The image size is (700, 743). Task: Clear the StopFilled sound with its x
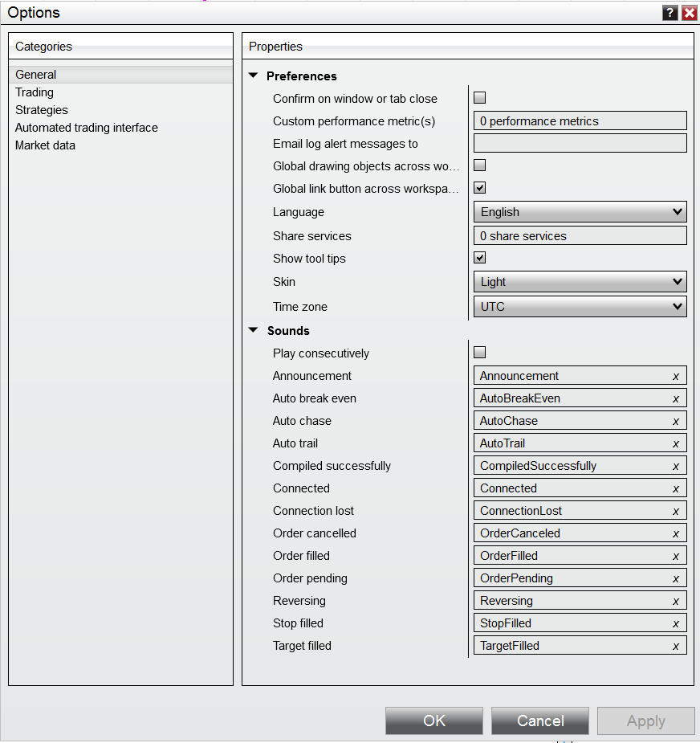point(676,623)
